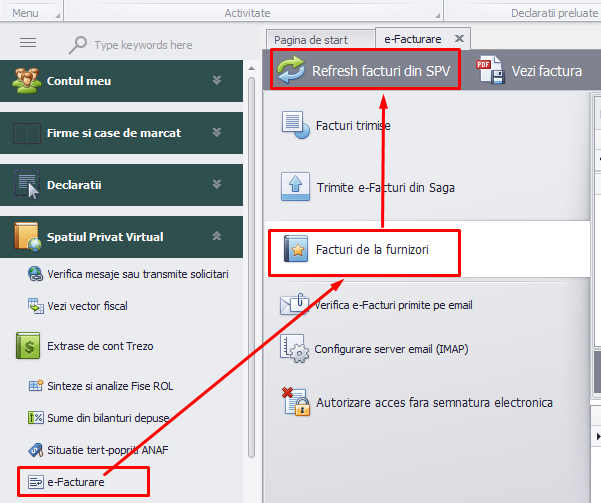The image size is (601, 503).
Task: Click the envelope attachment email icon
Action: 294,304
